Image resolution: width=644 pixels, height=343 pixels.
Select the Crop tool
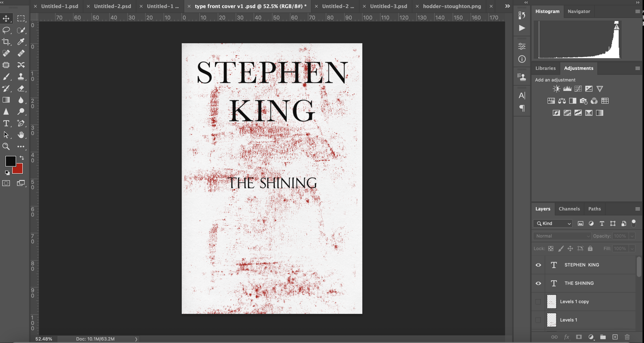click(6, 42)
